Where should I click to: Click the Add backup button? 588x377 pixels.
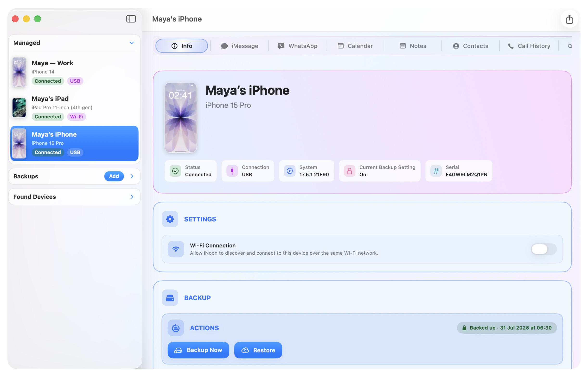coord(114,176)
